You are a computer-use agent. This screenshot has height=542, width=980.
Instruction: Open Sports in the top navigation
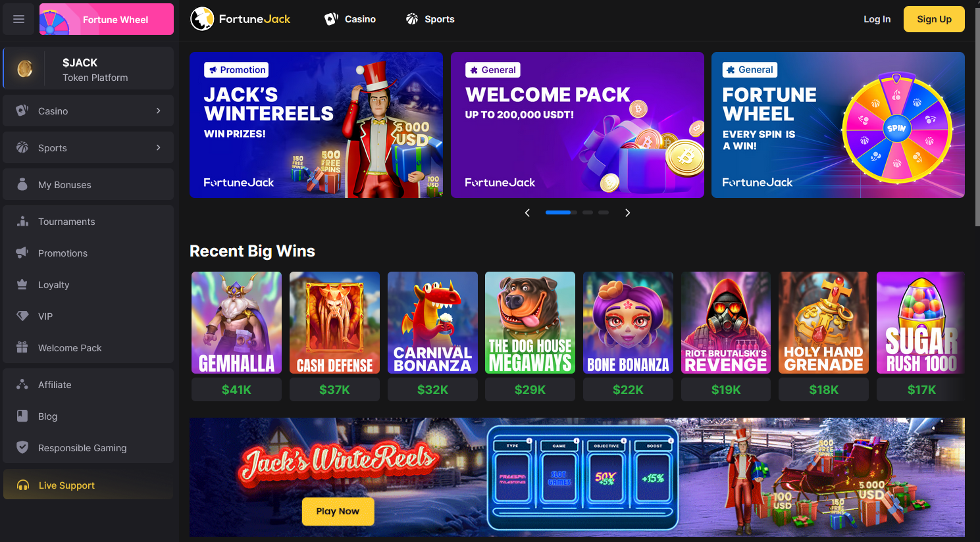click(430, 19)
